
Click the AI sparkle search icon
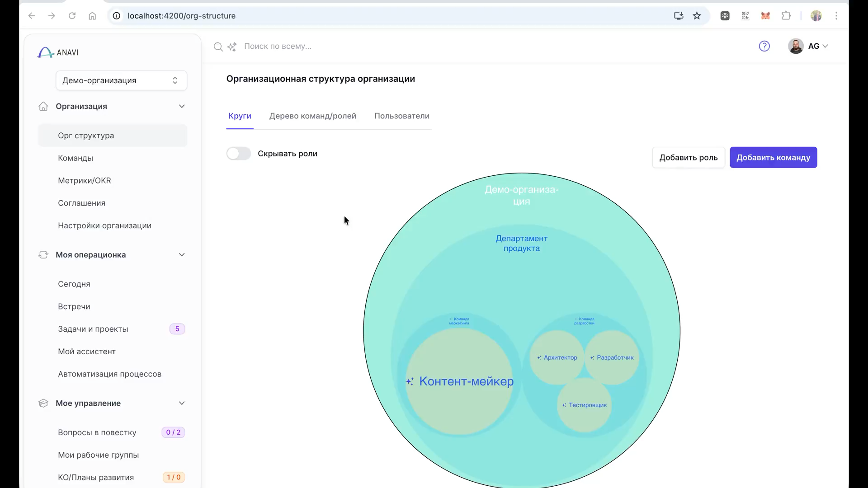(232, 47)
